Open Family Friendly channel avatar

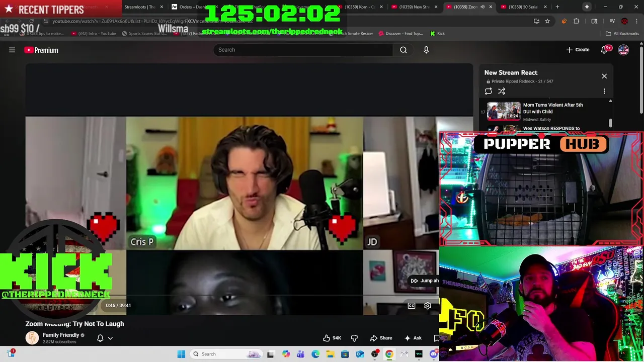(32, 338)
